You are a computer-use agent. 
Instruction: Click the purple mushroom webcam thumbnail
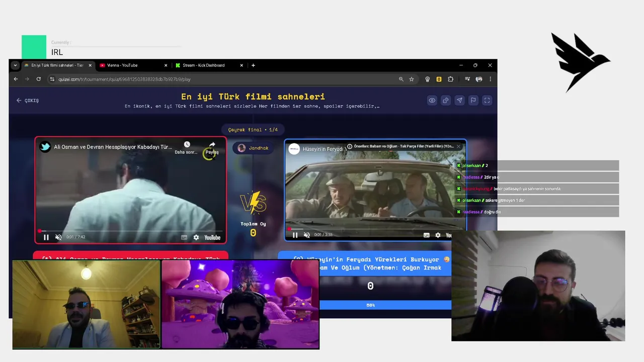(240, 304)
